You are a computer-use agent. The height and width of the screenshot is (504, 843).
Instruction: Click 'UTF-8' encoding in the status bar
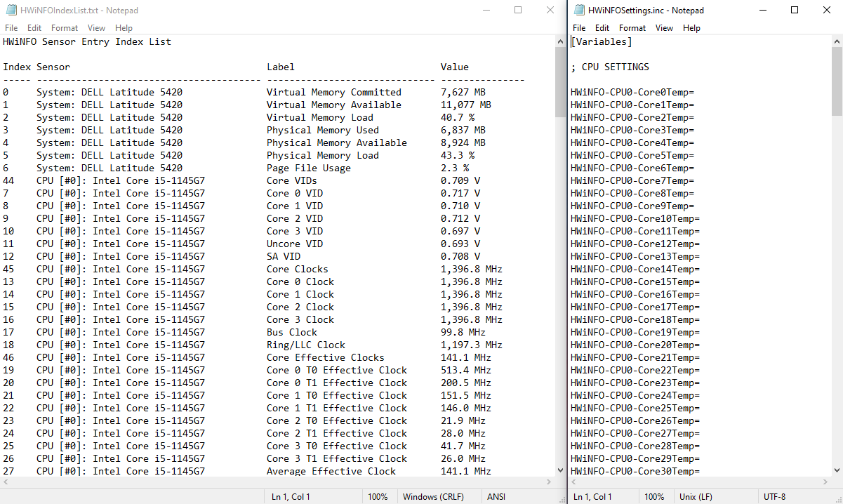tap(776, 496)
